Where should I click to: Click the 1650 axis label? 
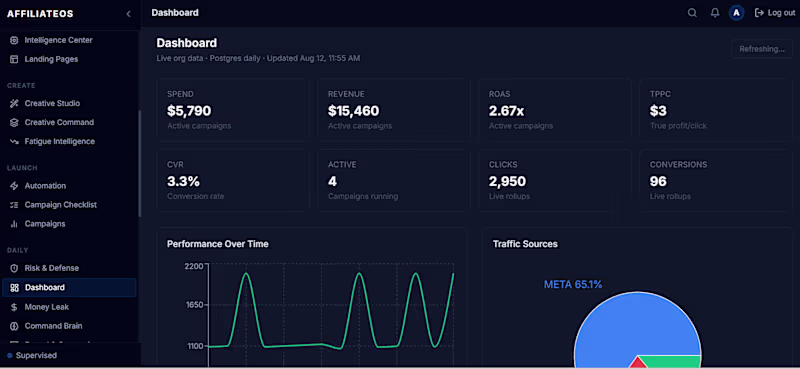point(195,305)
